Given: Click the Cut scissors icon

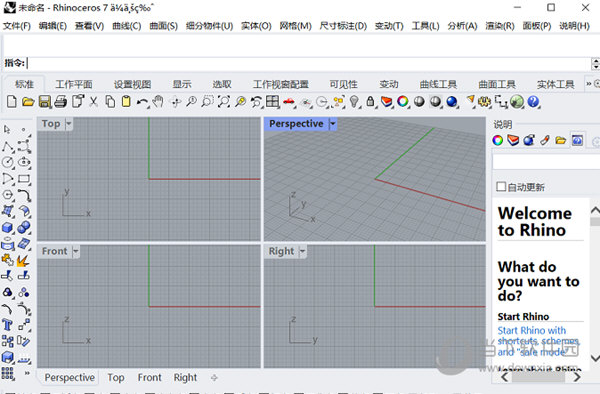Looking at the screenshot, I should (94, 102).
